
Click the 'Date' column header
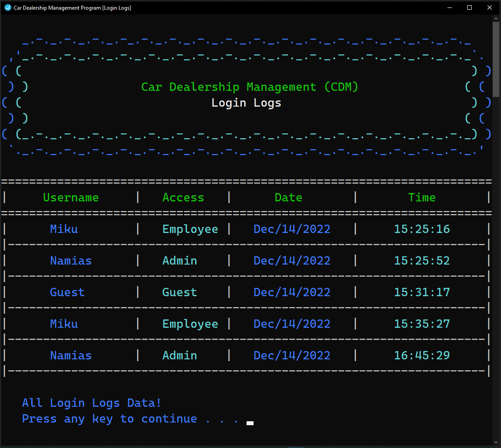tap(289, 197)
